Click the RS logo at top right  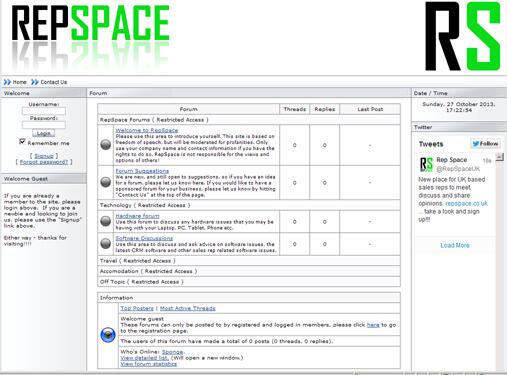click(x=463, y=36)
